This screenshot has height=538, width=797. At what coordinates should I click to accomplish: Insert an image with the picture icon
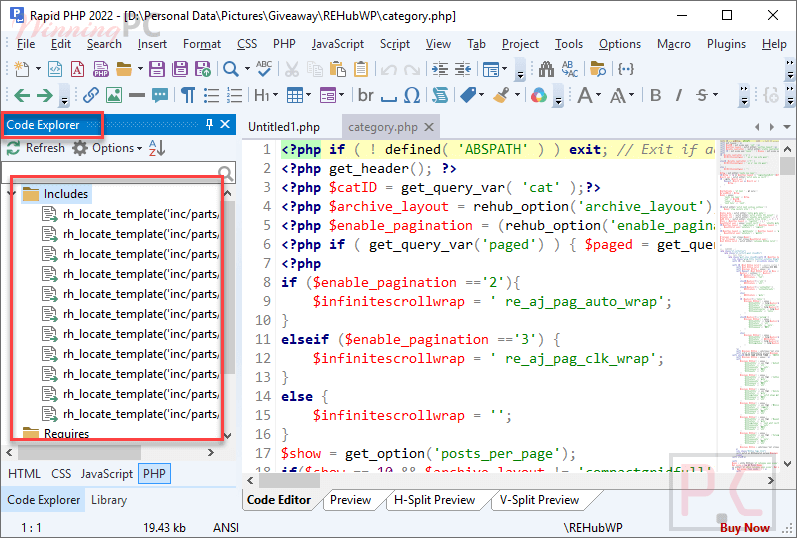coord(114,95)
